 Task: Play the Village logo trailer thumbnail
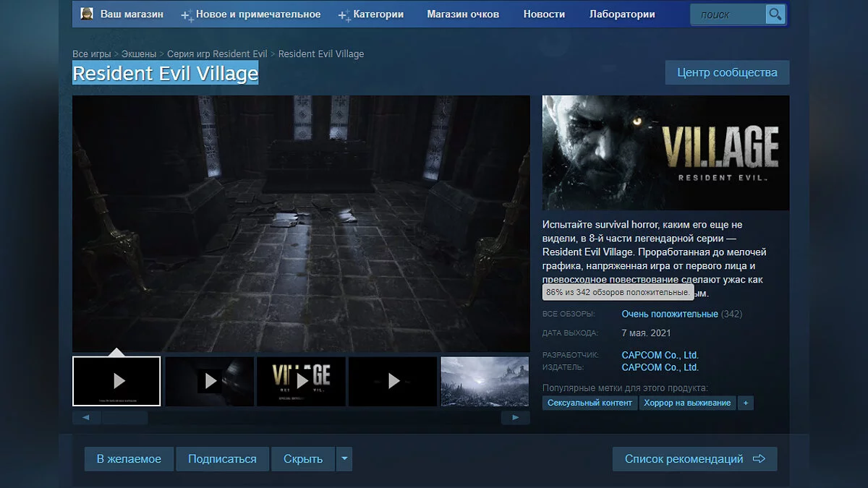(301, 381)
